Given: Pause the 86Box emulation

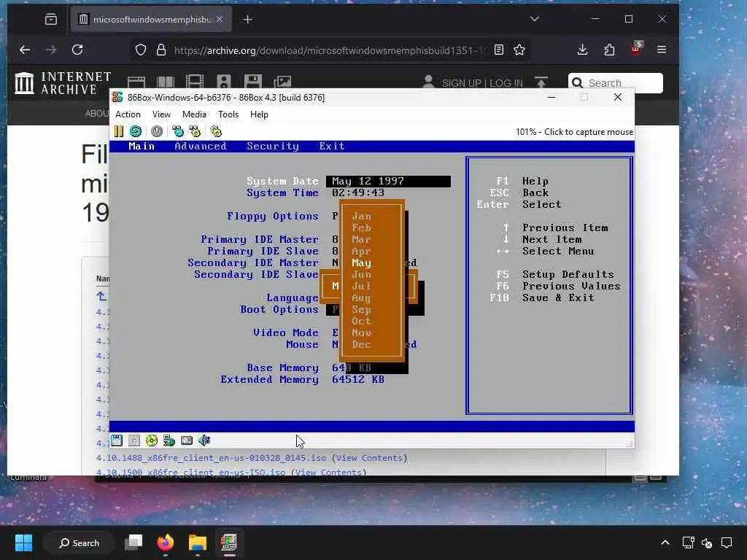Looking at the screenshot, I should click(119, 131).
